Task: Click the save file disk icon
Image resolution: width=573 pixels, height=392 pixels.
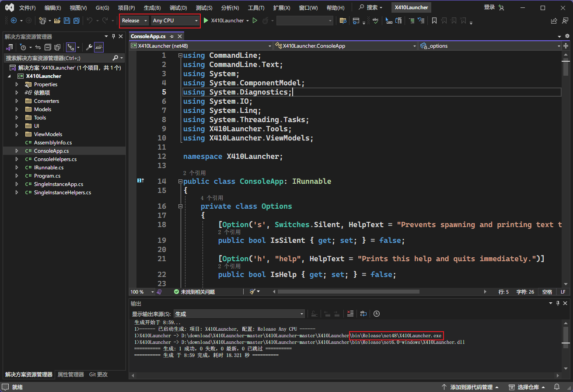Action: point(67,21)
